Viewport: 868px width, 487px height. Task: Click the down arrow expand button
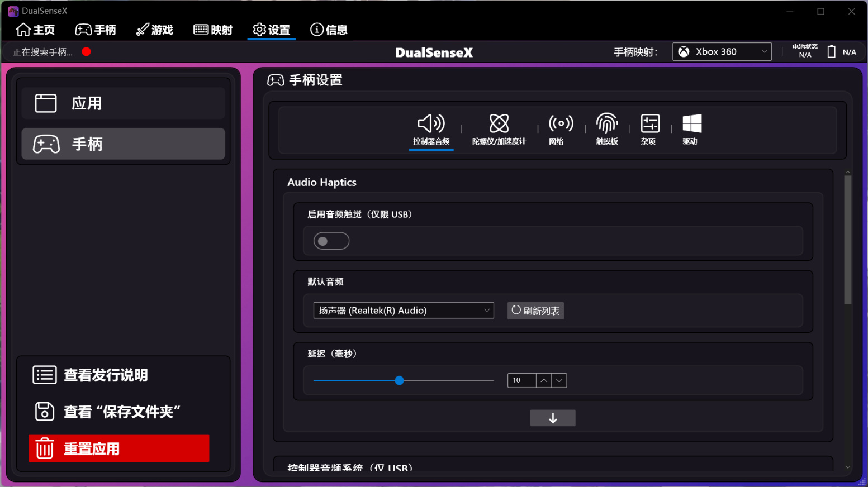(553, 418)
